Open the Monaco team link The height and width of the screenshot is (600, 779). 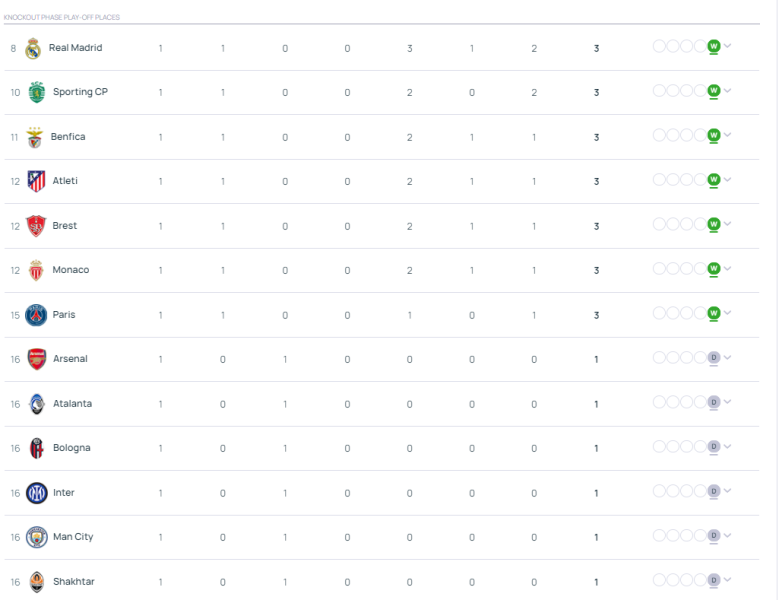point(71,270)
